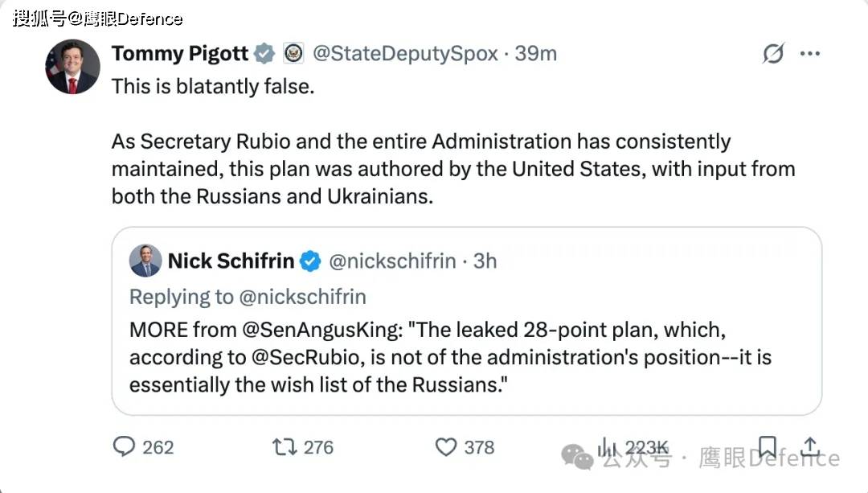Image resolution: width=868 pixels, height=493 pixels.
Task: Open the Grok explain icon
Action: point(772,54)
